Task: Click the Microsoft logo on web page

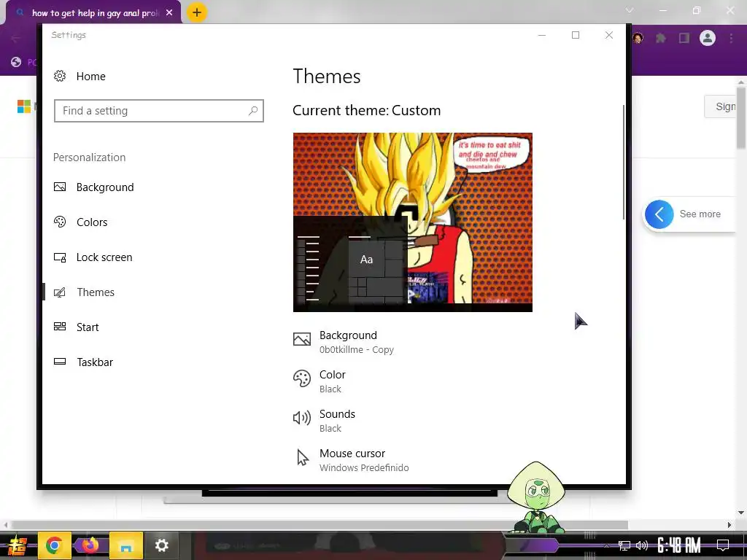Action: [x=24, y=106]
